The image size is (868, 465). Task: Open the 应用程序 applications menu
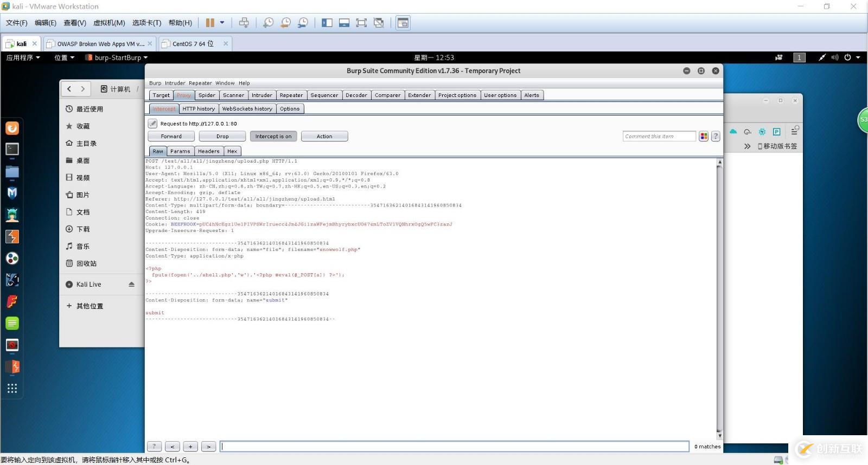[23, 57]
